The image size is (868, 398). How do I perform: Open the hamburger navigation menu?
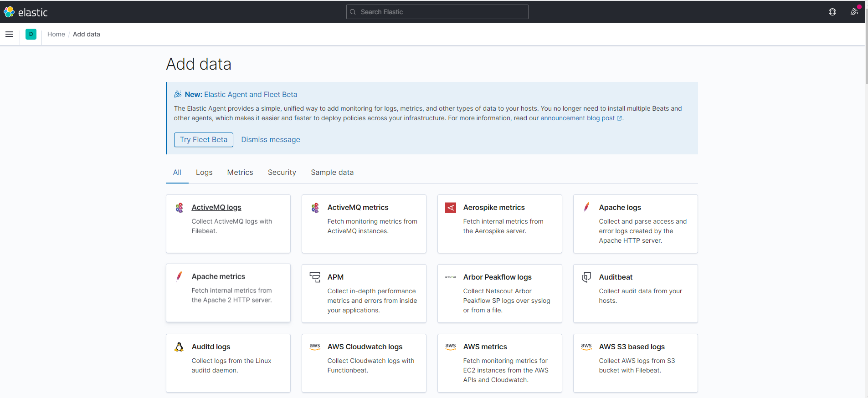[x=9, y=34]
